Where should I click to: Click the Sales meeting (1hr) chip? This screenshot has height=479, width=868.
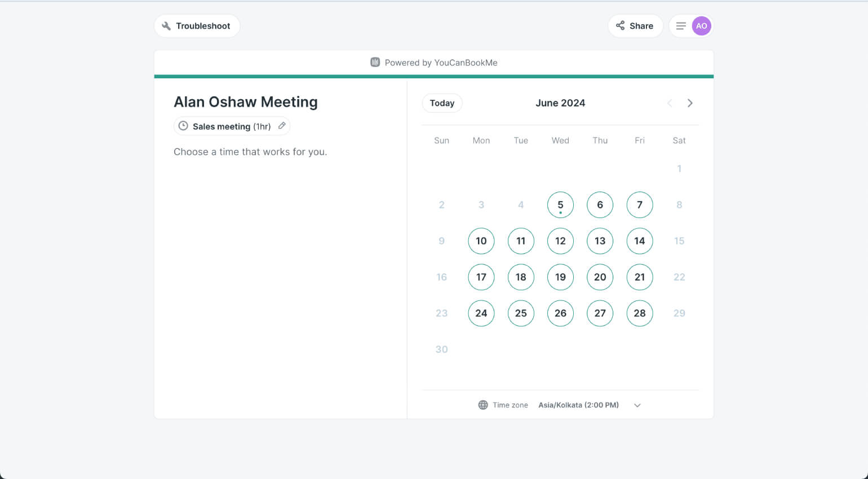[232, 126]
